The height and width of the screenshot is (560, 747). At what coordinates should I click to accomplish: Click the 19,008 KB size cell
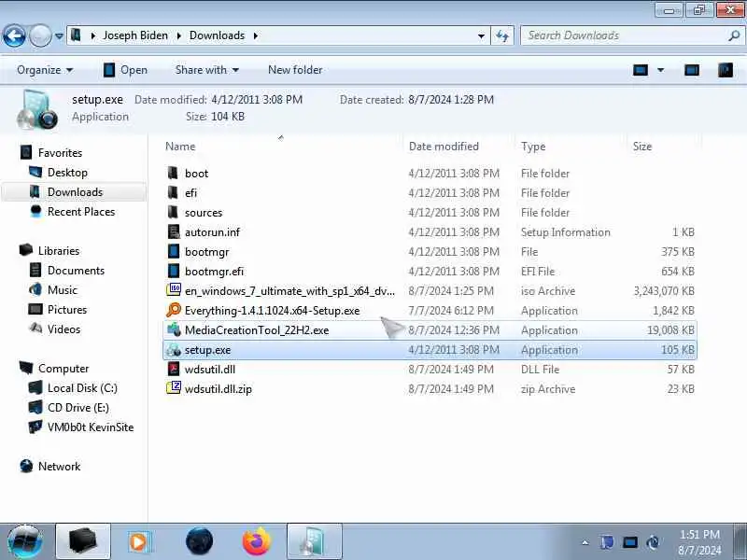coord(670,330)
